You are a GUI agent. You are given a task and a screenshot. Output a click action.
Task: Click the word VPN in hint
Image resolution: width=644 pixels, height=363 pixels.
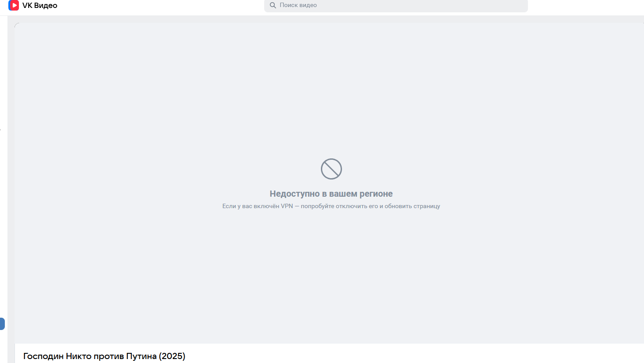tap(287, 206)
